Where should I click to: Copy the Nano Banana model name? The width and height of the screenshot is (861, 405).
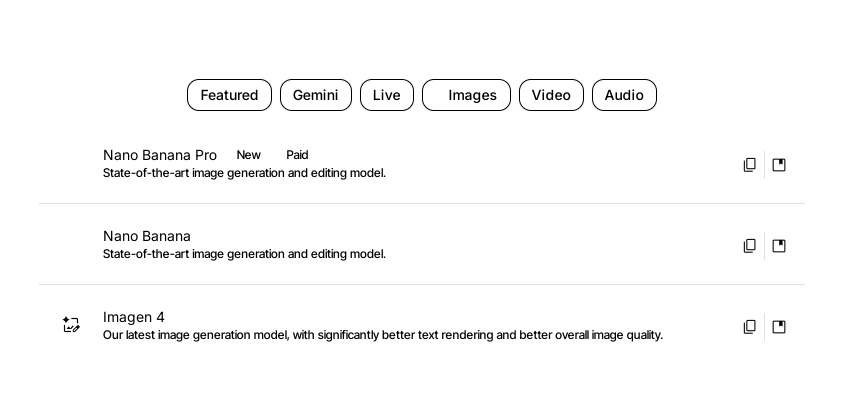pyautogui.click(x=750, y=246)
